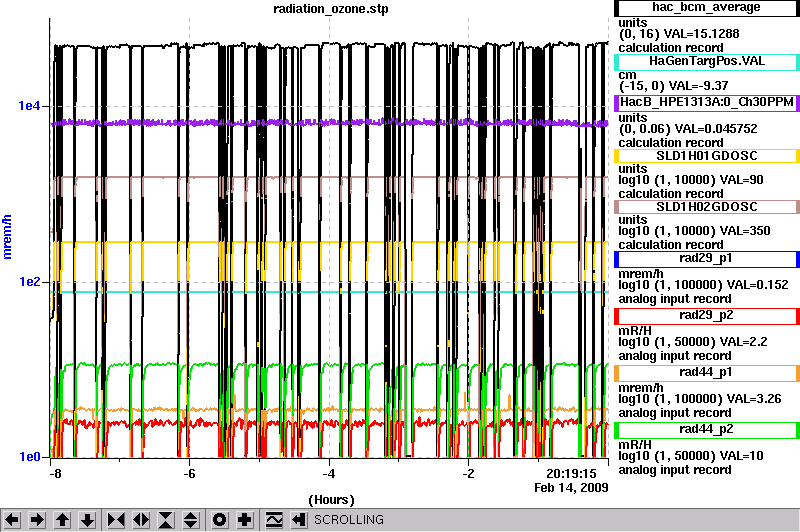The width and height of the screenshot is (800, 532).
Task: Click the 1e4 y-axis tick label
Action: coord(29,106)
